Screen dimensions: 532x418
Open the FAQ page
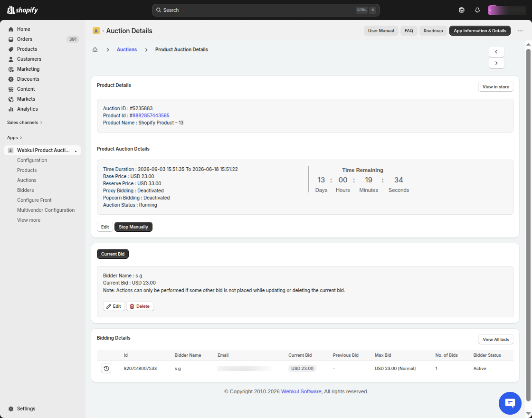click(409, 31)
